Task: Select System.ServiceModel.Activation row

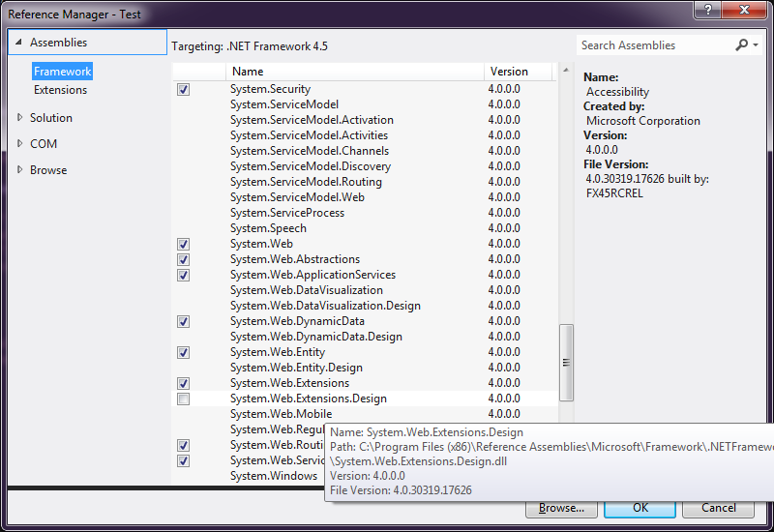Action: point(365,120)
